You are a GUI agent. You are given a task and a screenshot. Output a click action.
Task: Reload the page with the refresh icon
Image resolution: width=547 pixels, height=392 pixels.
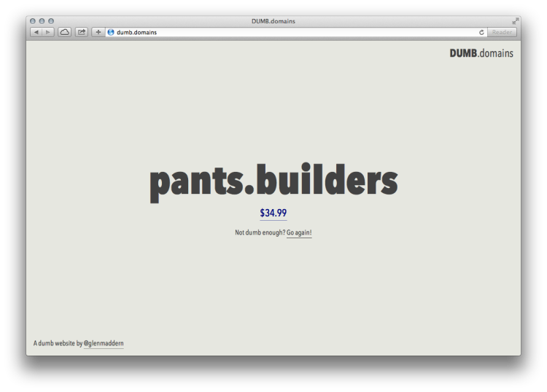(481, 32)
